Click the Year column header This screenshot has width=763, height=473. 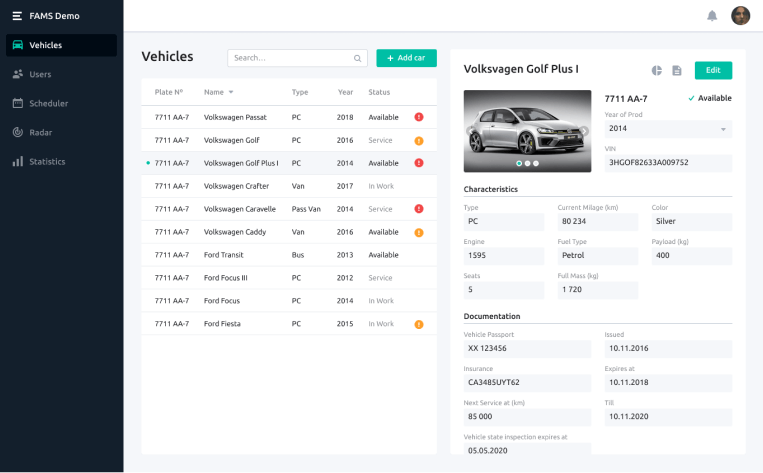(x=345, y=92)
